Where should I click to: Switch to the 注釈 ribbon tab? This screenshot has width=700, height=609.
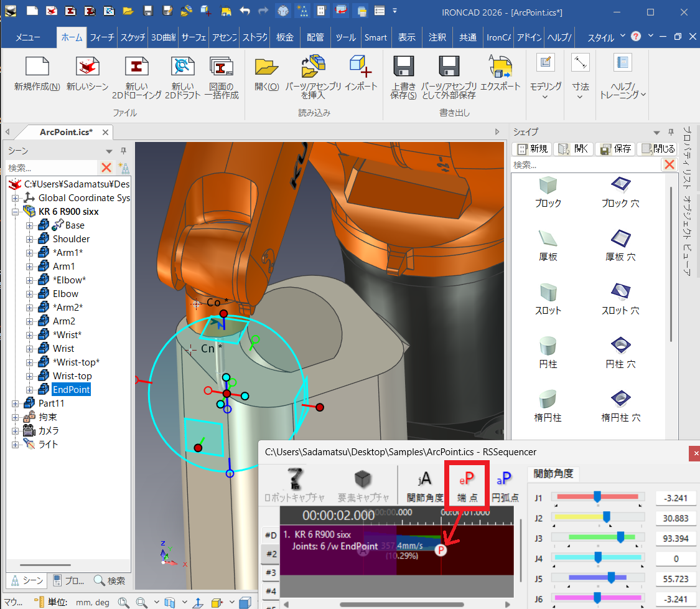click(437, 37)
